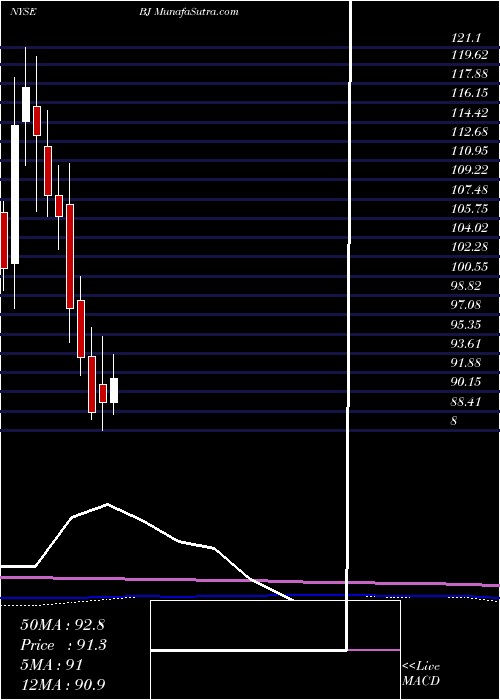Click the 12MA : 90.9 reading

[x=63, y=684]
